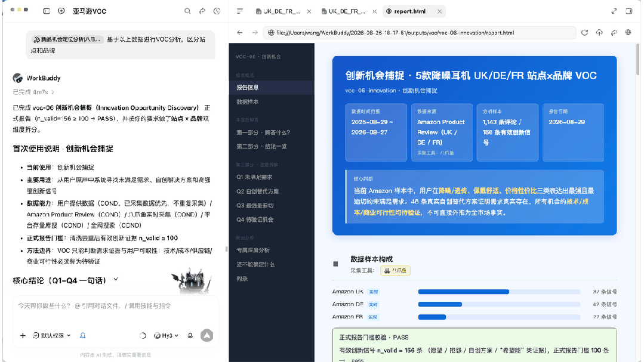Click the 实时 tag next to Amazon DE

pyautogui.click(x=374, y=305)
